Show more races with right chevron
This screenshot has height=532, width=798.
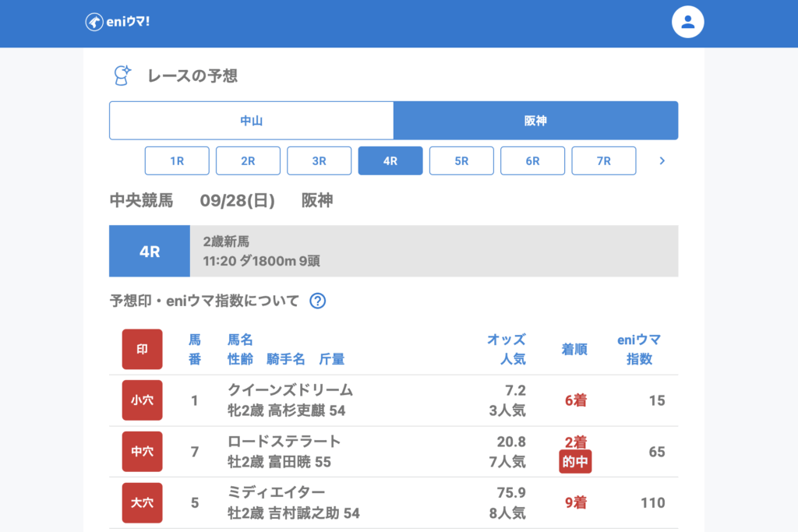662,161
